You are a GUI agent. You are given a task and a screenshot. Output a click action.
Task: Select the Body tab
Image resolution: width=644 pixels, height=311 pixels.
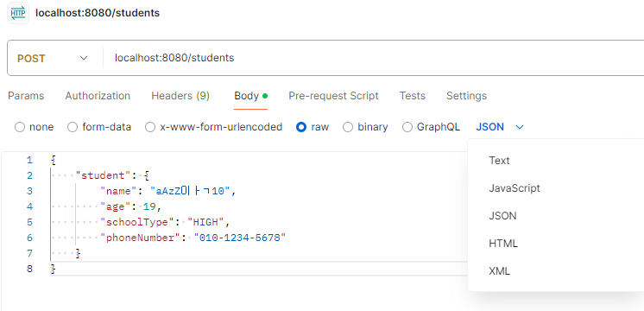pyautogui.click(x=250, y=96)
